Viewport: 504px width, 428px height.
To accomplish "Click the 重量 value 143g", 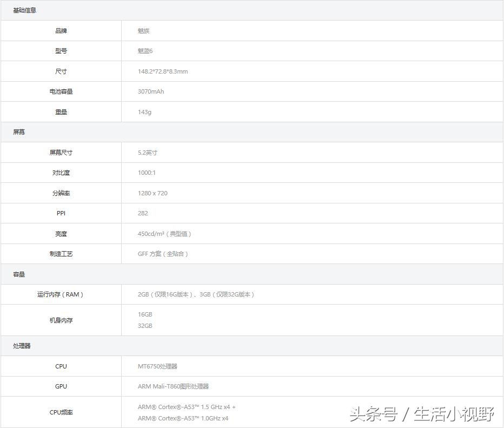I will [x=144, y=111].
